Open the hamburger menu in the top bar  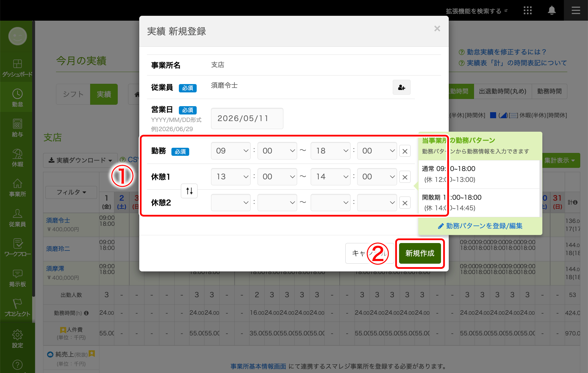click(x=576, y=11)
